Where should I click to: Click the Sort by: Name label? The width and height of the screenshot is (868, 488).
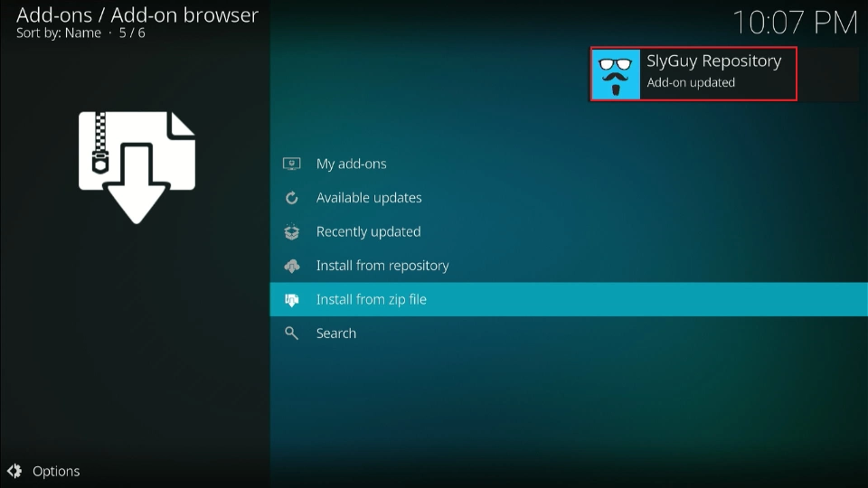58,33
